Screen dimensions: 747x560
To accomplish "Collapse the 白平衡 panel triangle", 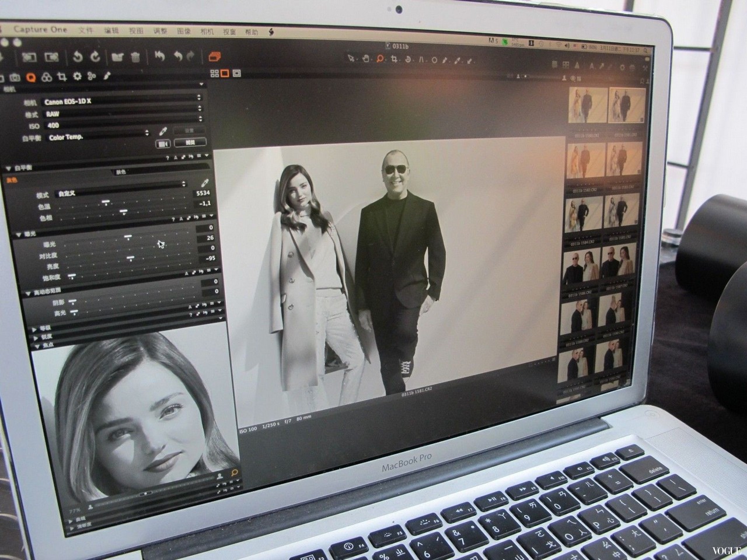I will [8, 168].
